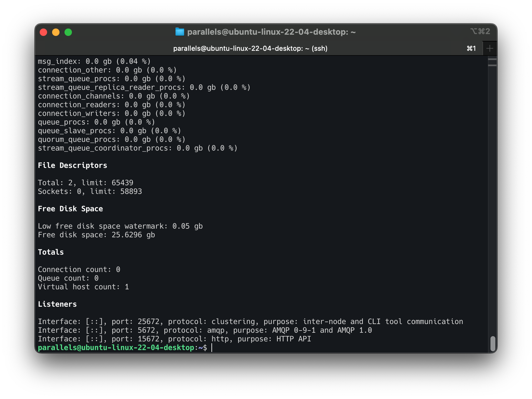532x399 pixels.
Task: Click the Free disk space value text
Action: click(96, 235)
